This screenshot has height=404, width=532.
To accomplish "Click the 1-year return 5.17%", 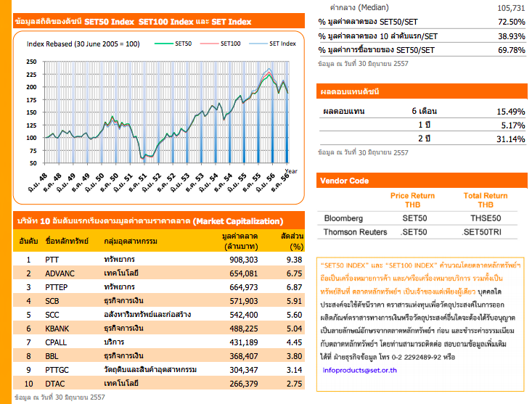I will 513,125.
